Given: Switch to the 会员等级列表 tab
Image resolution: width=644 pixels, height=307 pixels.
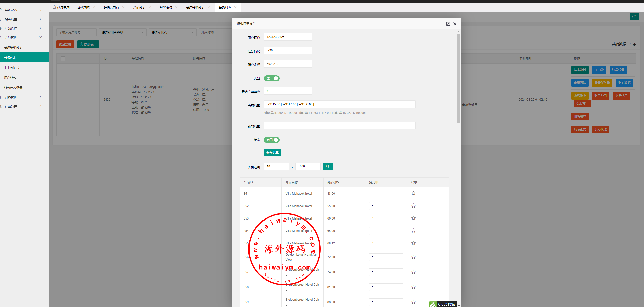Looking at the screenshot, I should point(195,7).
